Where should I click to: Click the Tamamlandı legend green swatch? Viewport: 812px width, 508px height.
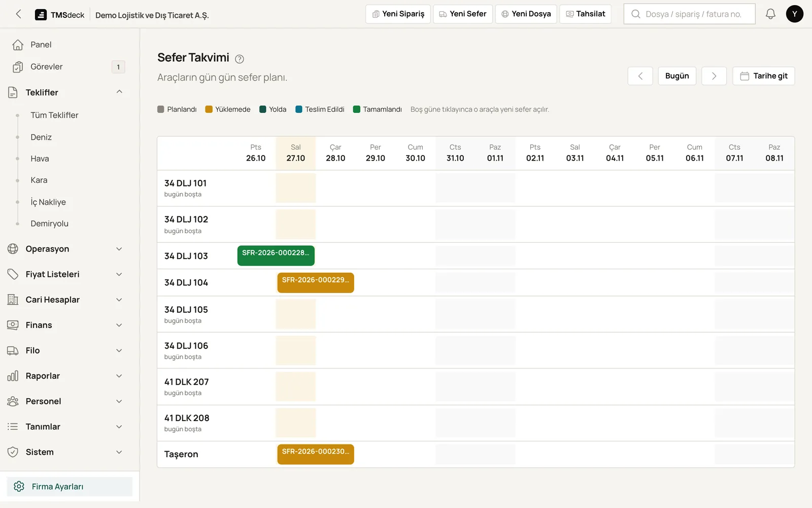point(357,109)
